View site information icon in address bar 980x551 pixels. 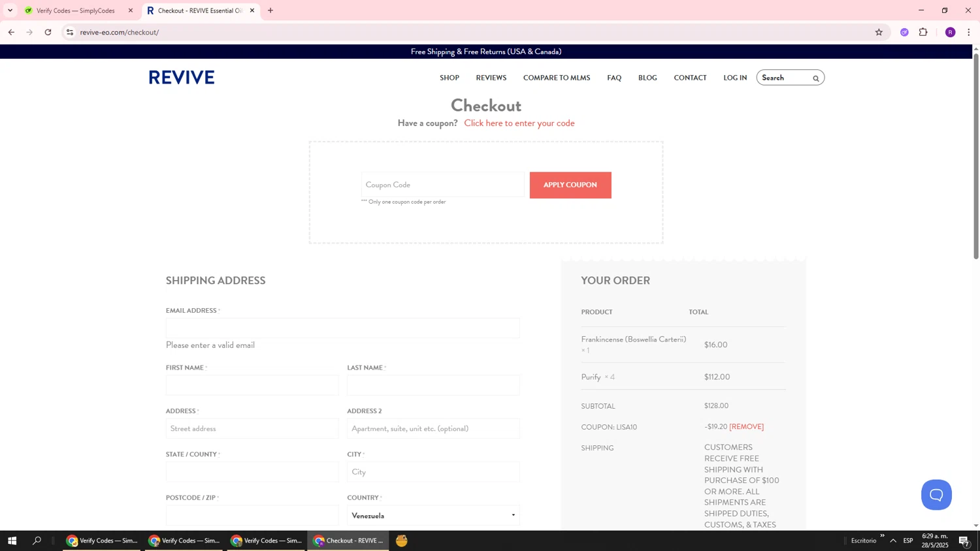pos(70,32)
